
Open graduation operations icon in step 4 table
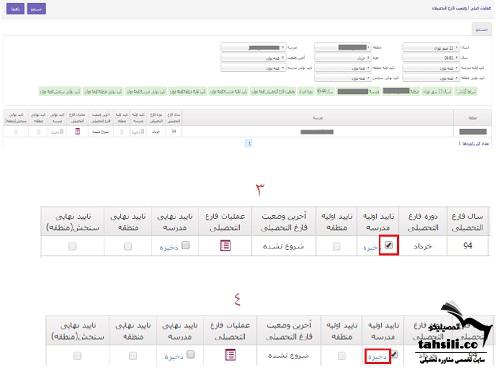point(230,355)
